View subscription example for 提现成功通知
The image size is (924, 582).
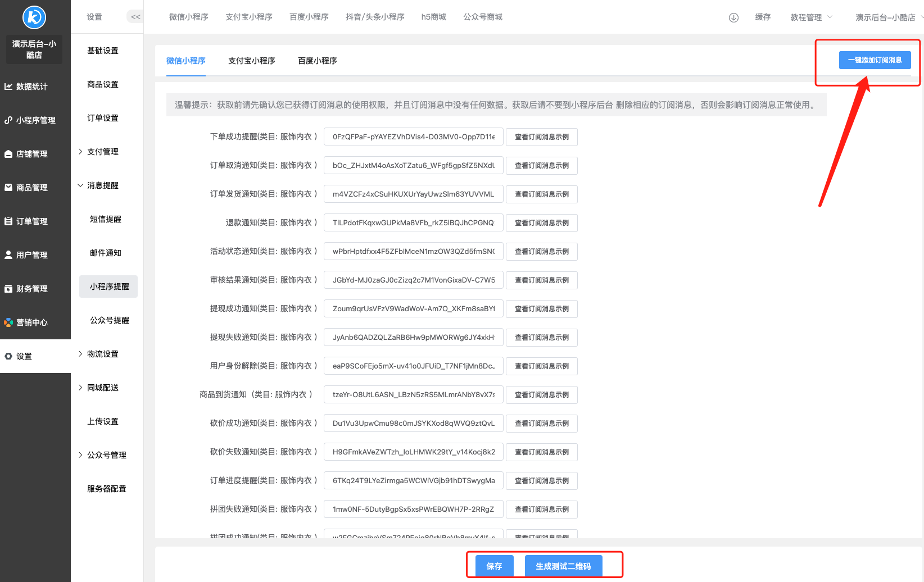[x=542, y=309]
